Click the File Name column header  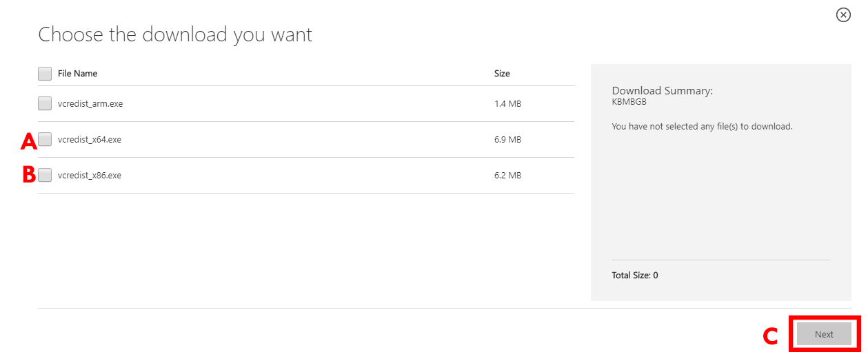point(77,74)
